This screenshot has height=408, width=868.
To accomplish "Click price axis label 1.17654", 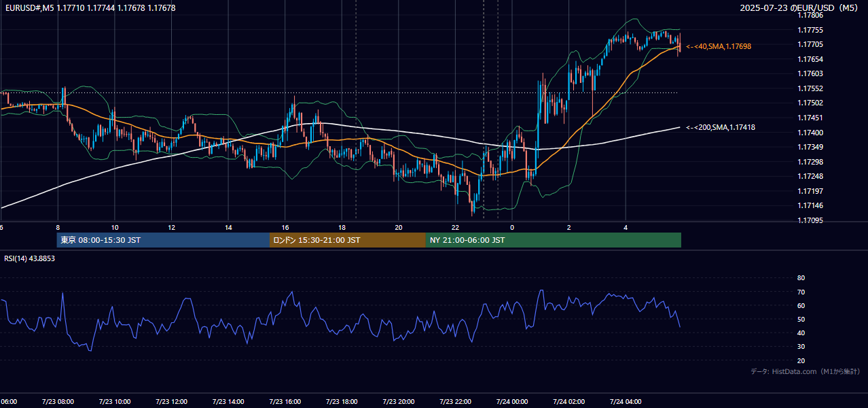I will tap(810, 59).
